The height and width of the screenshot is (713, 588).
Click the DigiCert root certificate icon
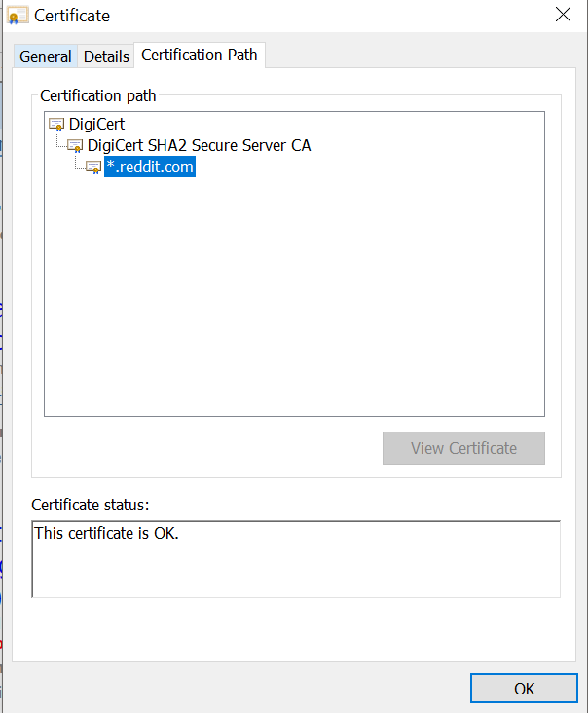(x=56, y=124)
